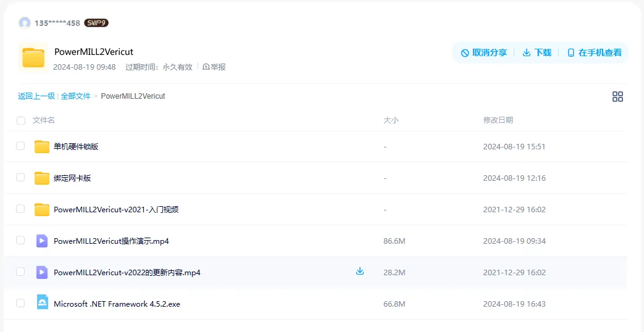Report this share via 举报
The height and width of the screenshot is (332, 644).
pos(214,67)
